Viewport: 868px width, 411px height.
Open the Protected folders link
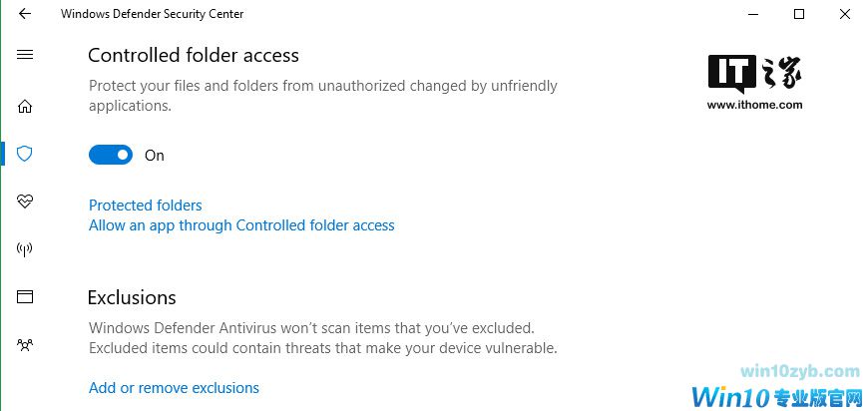click(x=145, y=205)
